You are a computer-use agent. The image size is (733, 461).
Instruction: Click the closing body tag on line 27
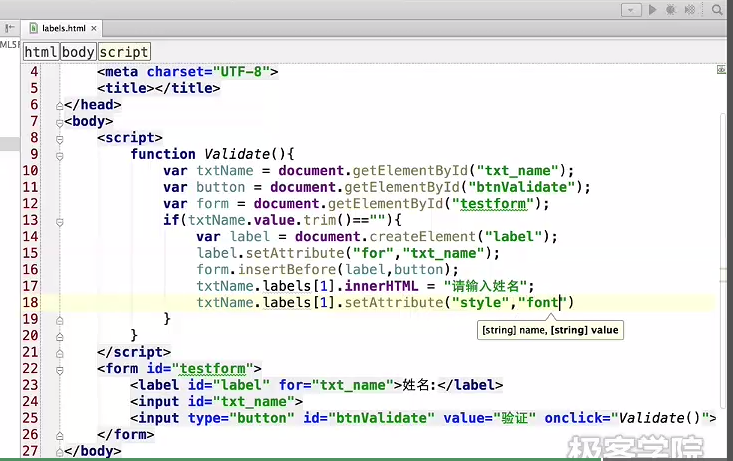(93, 451)
